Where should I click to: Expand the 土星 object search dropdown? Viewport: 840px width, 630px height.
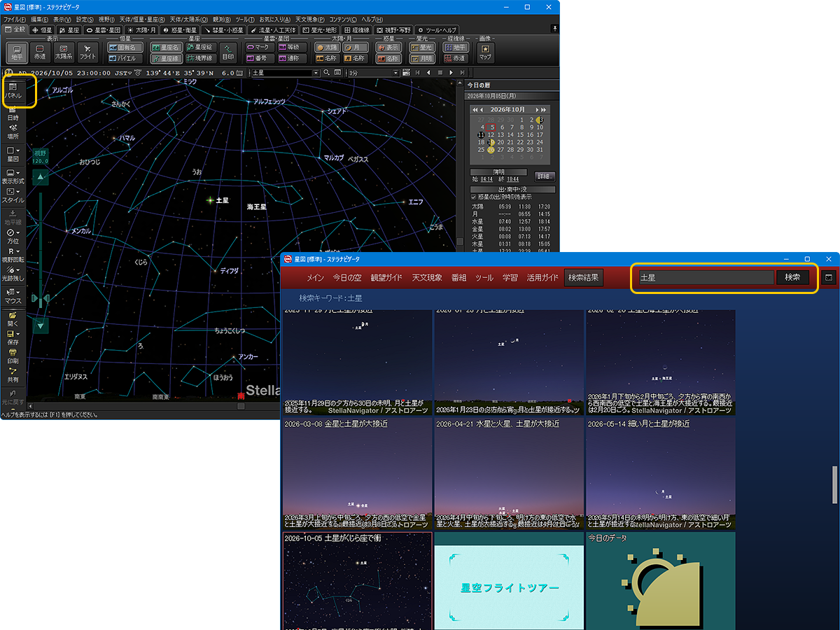pos(315,73)
